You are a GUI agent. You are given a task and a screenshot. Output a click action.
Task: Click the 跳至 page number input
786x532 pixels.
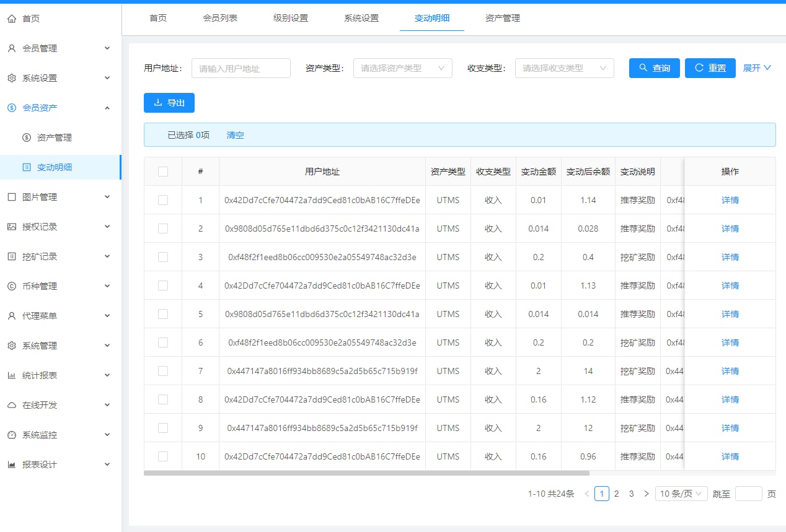point(748,494)
